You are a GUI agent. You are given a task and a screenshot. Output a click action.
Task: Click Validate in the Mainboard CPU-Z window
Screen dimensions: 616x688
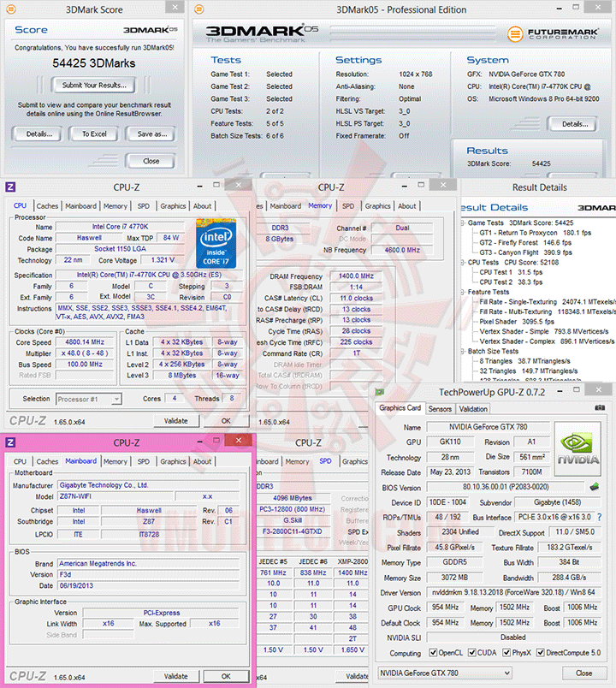175,676
